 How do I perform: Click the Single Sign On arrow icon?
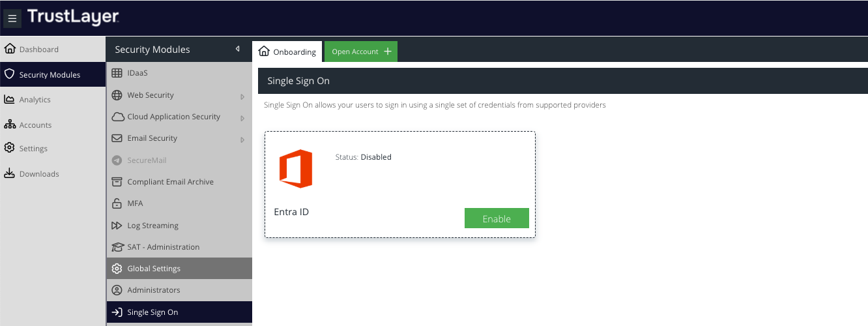pyautogui.click(x=117, y=312)
